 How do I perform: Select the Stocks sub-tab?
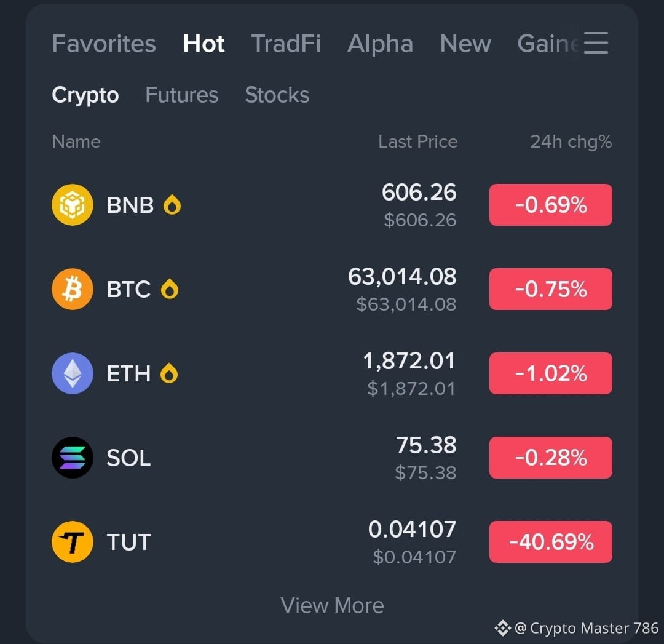(277, 95)
